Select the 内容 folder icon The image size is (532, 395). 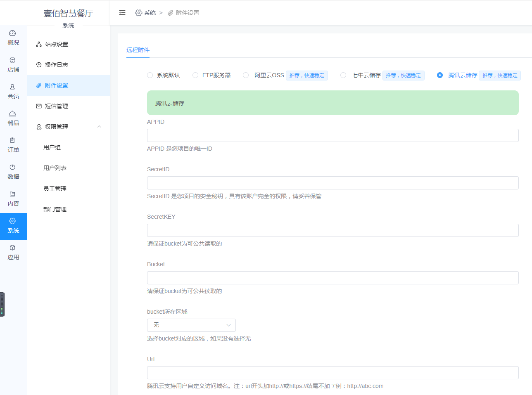point(12,194)
